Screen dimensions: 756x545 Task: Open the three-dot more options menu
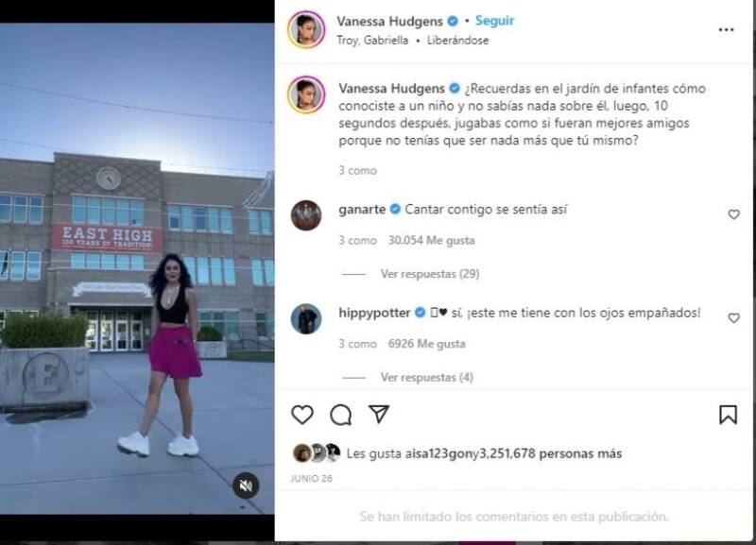(x=726, y=30)
